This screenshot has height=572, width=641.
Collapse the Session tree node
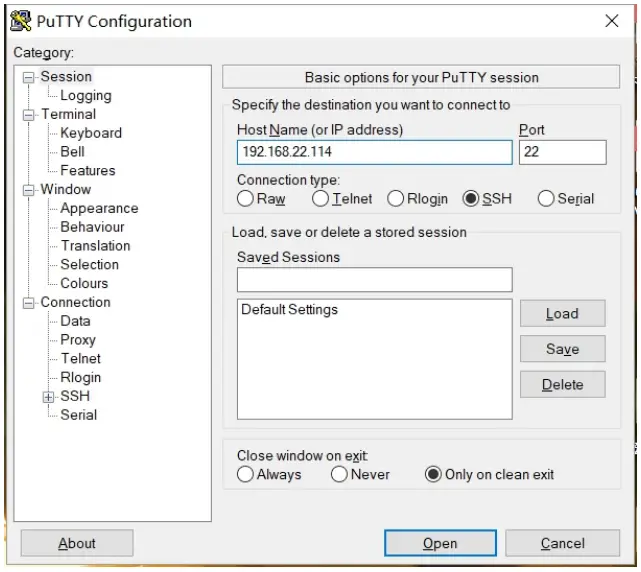click(28, 77)
